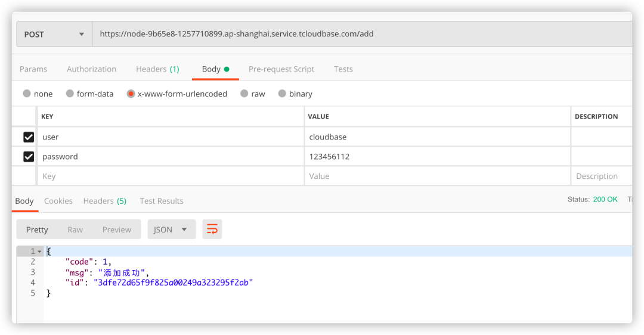Screen dimensions: 644x335
Task: Switch to the Authorization tab
Action: click(92, 69)
